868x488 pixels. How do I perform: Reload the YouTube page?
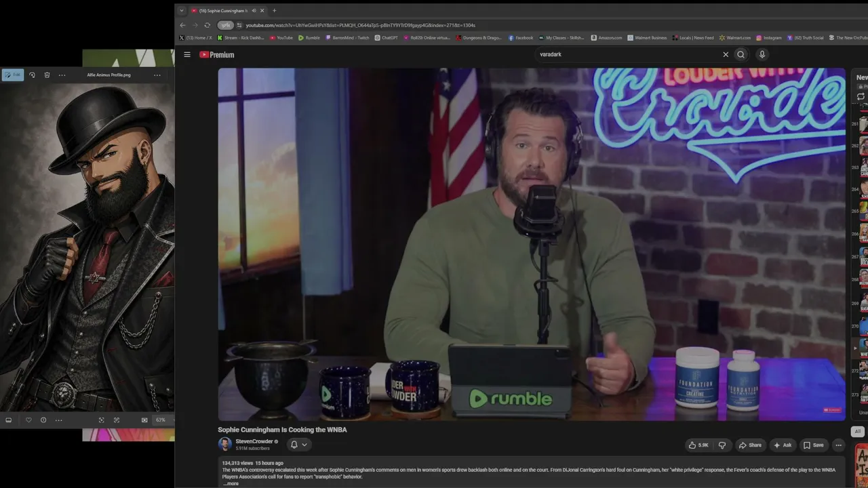[208, 25]
